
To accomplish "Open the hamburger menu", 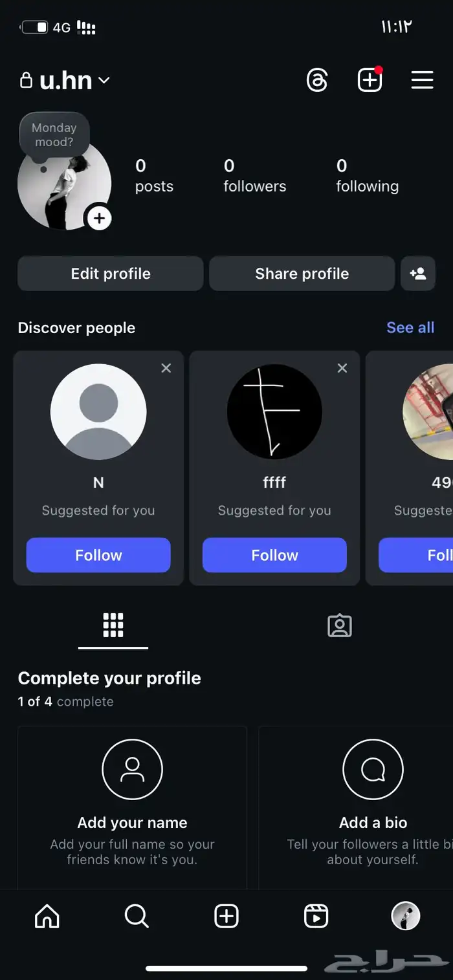I will click(422, 80).
